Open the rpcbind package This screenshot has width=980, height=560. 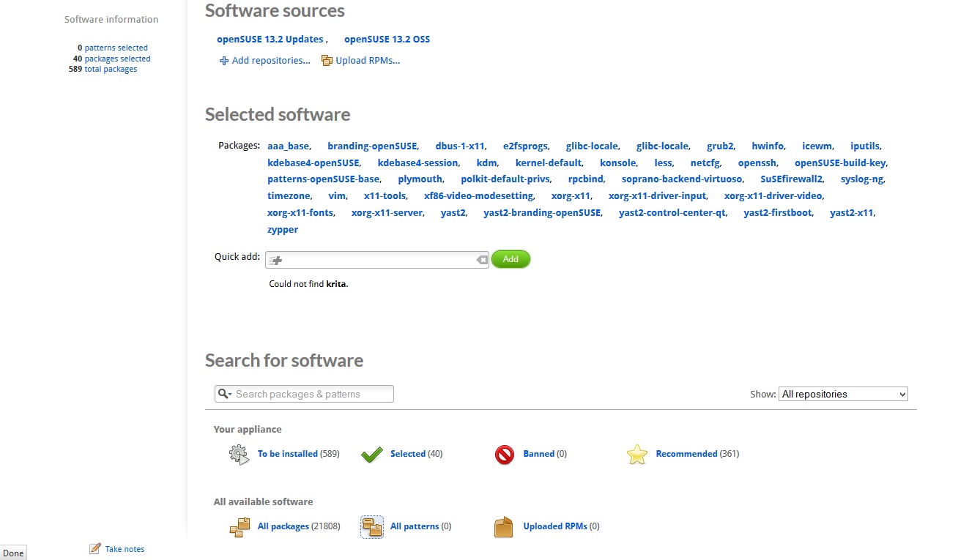point(586,179)
